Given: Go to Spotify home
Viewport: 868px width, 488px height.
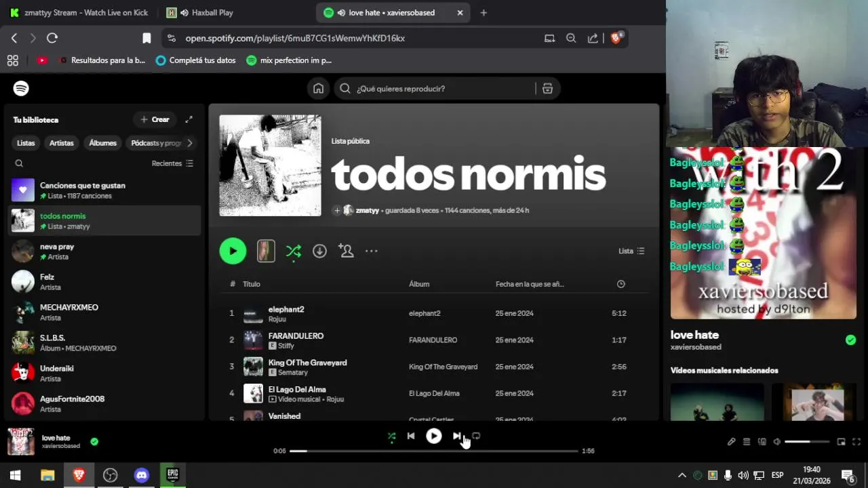Looking at the screenshot, I should [318, 88].
